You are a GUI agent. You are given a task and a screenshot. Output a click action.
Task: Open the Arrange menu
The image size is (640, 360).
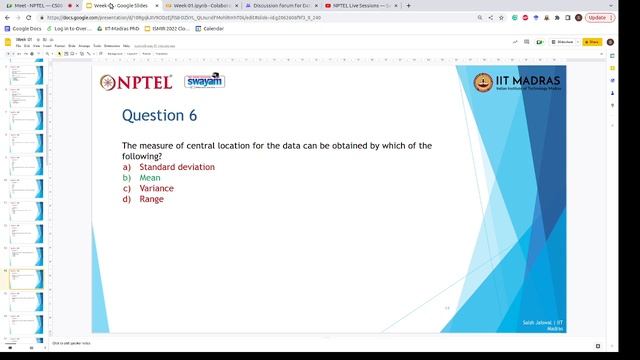tap(84, 46)
